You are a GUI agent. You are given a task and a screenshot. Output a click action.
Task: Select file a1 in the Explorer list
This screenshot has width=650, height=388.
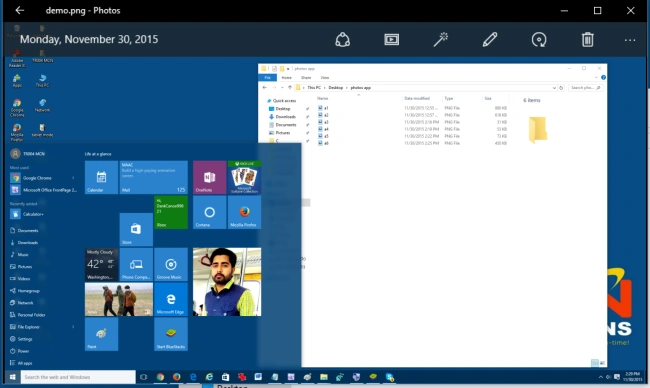323,108
